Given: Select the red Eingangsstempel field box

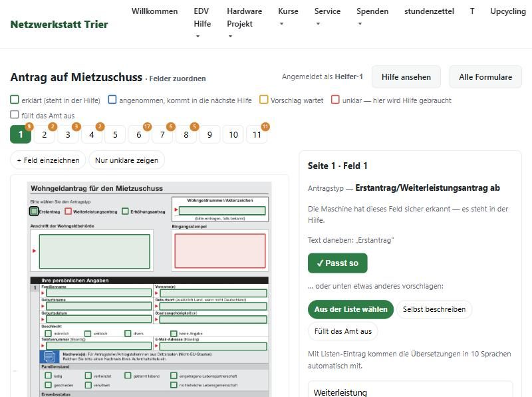Looking at the screenshot, I should coord(220,251).
